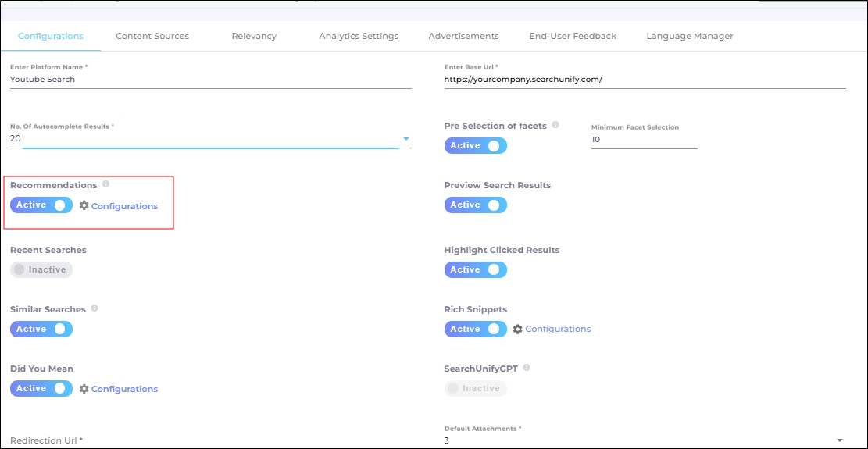Image resolution: width=868 pixels, height=449 pixels.
Task: Click the info icon next to Recommendations
Action: [x=105, y=185]
